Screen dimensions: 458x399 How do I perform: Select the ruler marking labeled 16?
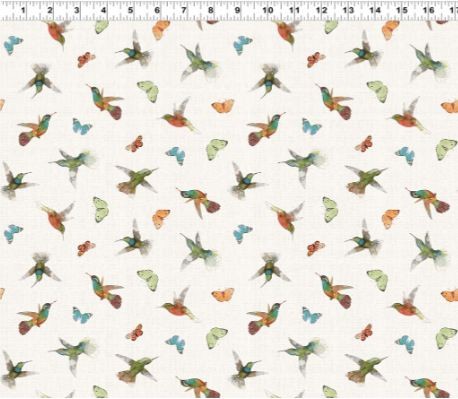coord(429,10)
